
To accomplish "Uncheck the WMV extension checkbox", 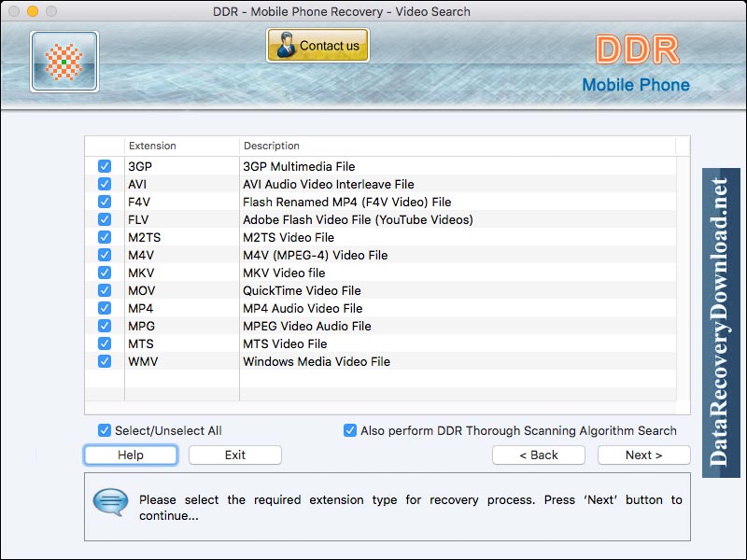I will coord(104,361).
